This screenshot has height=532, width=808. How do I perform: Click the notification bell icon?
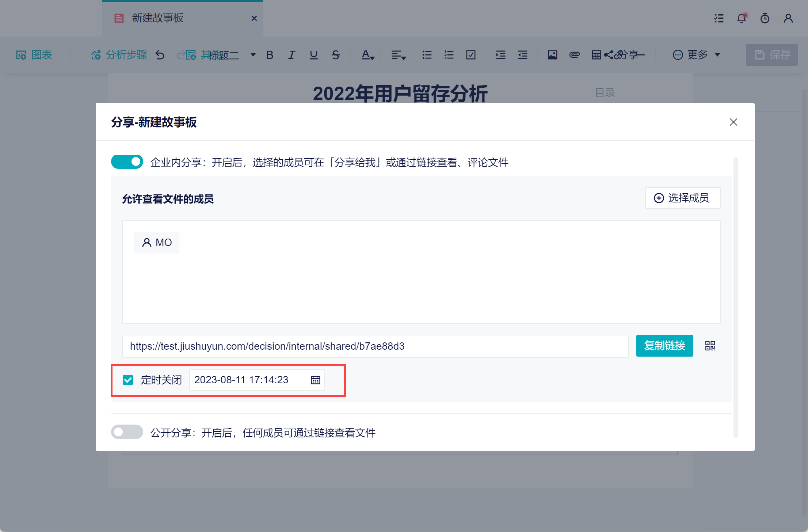point(742,18)
